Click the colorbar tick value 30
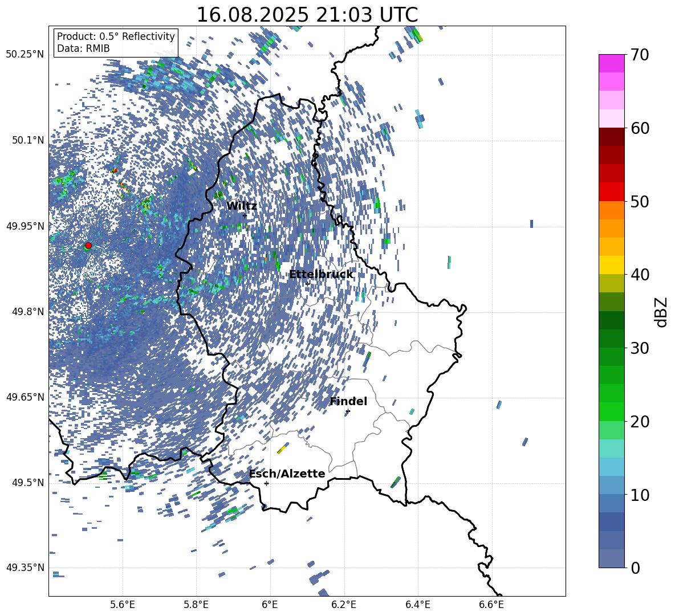 (x=640, y=348)
